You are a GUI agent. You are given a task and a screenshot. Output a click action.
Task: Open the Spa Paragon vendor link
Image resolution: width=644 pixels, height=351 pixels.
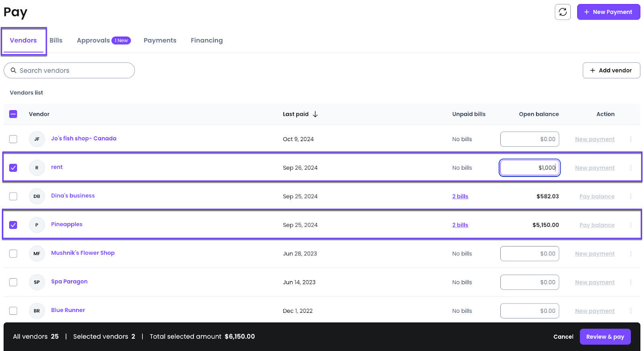(69, 281)
